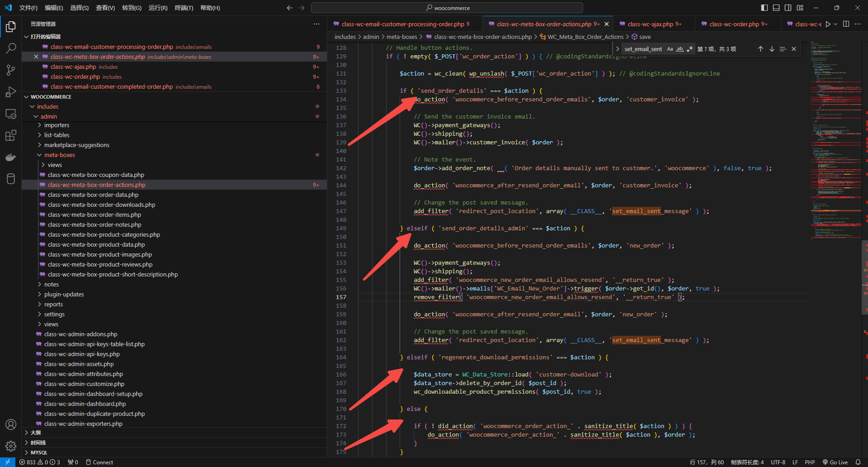This screenshot has height=467, width=868.
Task: Click the Split Editor Right icon
Action: click(846, 24)
